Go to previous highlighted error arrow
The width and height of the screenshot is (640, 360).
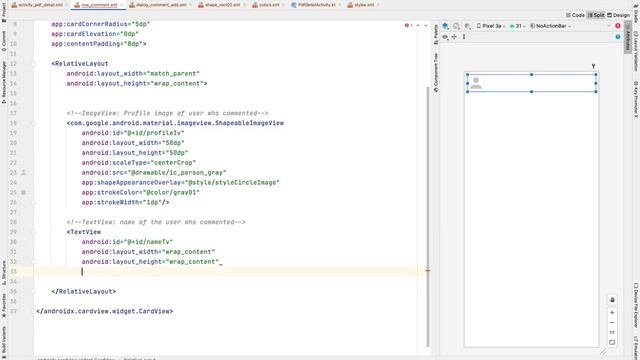tap(418, 25)
